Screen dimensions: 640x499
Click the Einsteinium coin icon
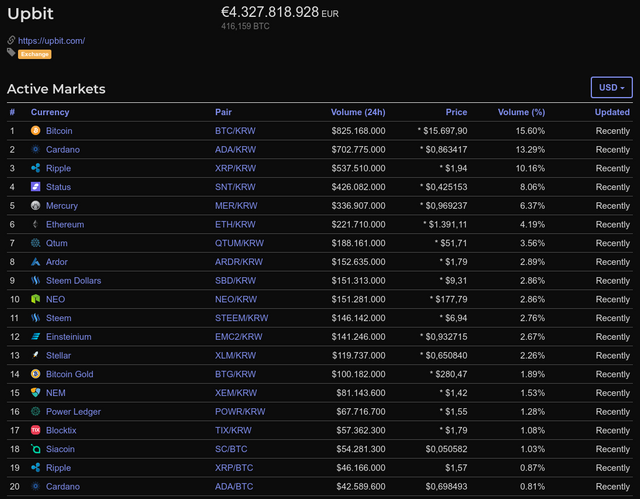tap(36, 337)
